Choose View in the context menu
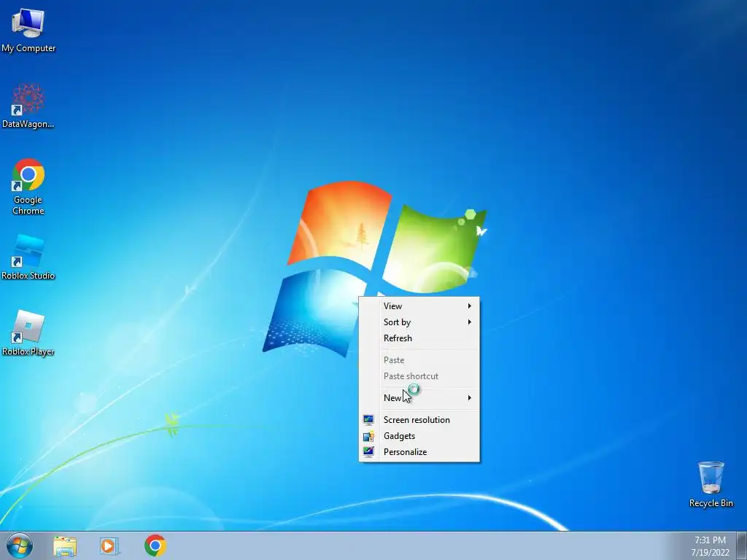This screenshot has height=560, width=747. tap(419, 306)
